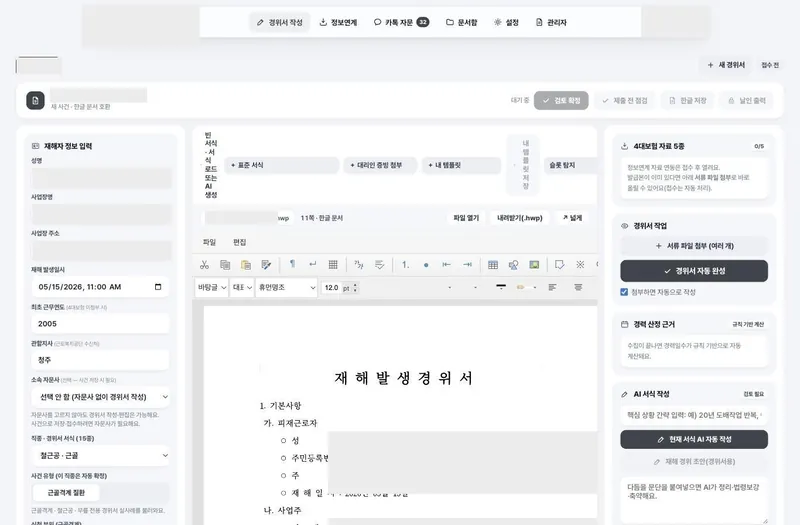800x525 pixels.
Task: Click the grid view icon beside return arrow
Action: 333,264
